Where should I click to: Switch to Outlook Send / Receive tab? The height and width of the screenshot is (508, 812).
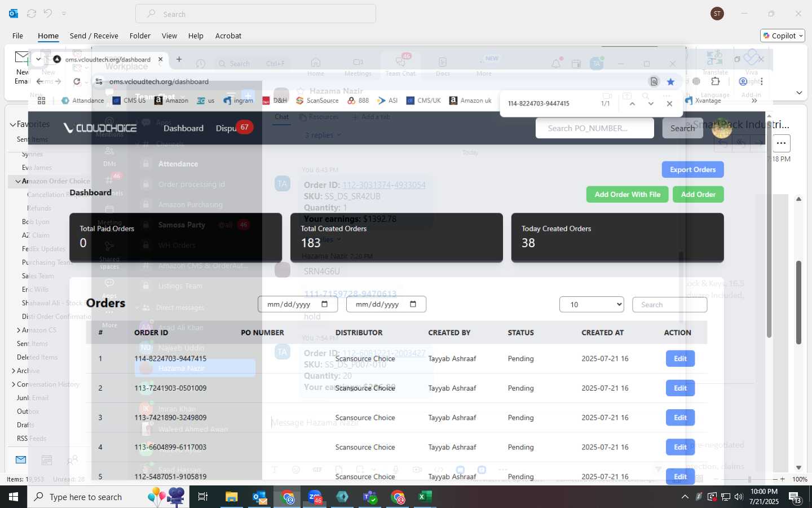[x=94, y=36]
